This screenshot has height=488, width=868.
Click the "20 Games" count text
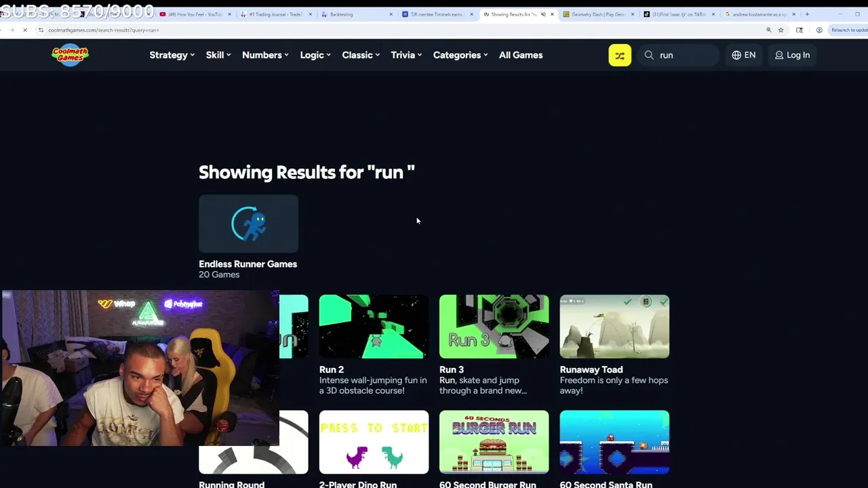pyautogui.click(x=219, y=274)
